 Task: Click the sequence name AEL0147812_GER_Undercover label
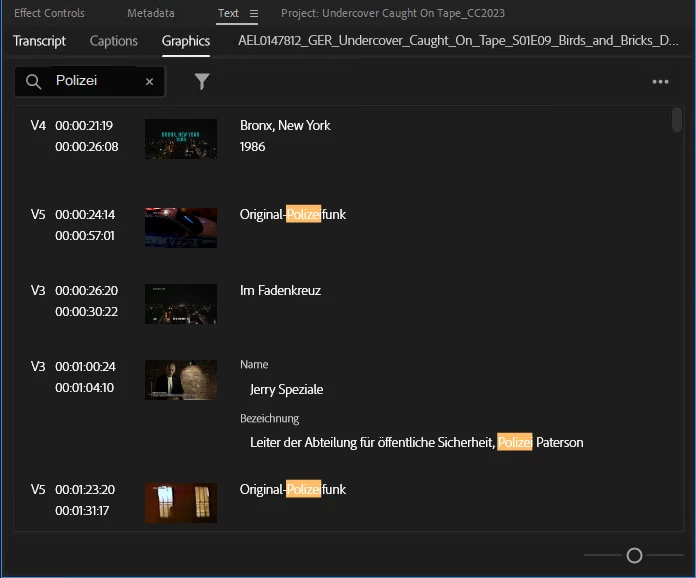click(458, 41)
